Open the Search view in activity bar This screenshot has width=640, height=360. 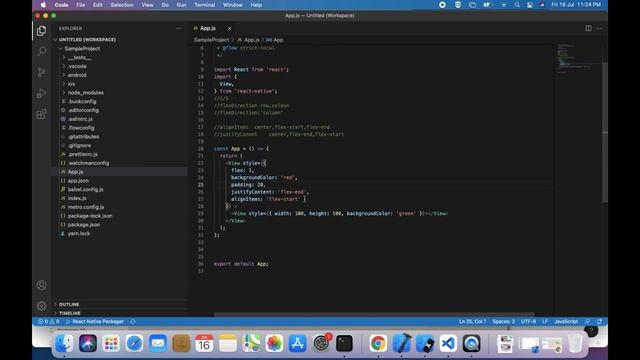[41, 51]
